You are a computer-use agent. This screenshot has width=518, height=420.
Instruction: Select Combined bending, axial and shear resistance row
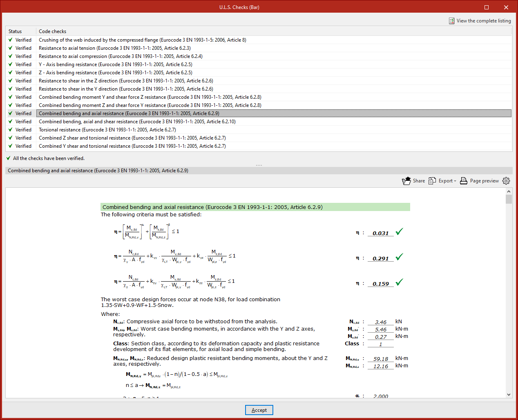click(259, 122)
